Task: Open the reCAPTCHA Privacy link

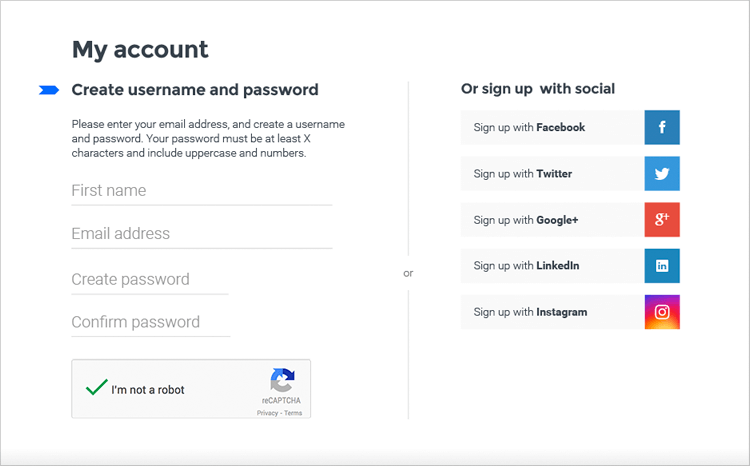Action: (266, 413)
